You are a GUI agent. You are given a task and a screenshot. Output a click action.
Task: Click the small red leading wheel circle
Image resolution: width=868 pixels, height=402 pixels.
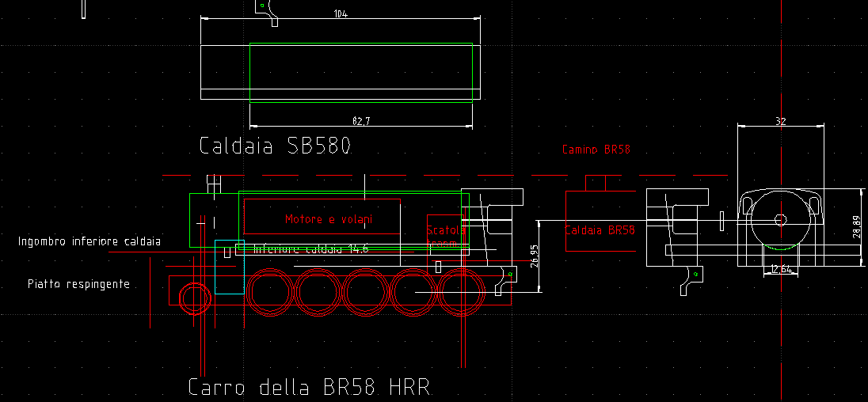[x=193, y=298]
